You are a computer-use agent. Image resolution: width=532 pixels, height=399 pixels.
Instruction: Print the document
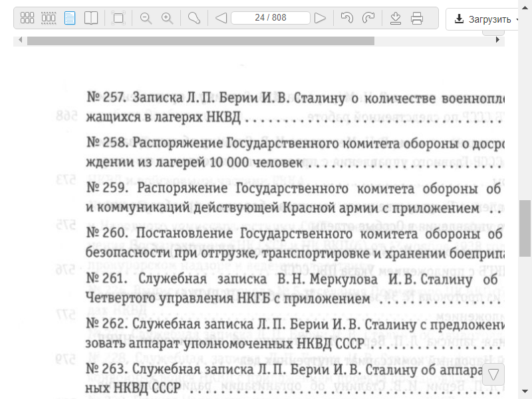[x=417, y=18]
